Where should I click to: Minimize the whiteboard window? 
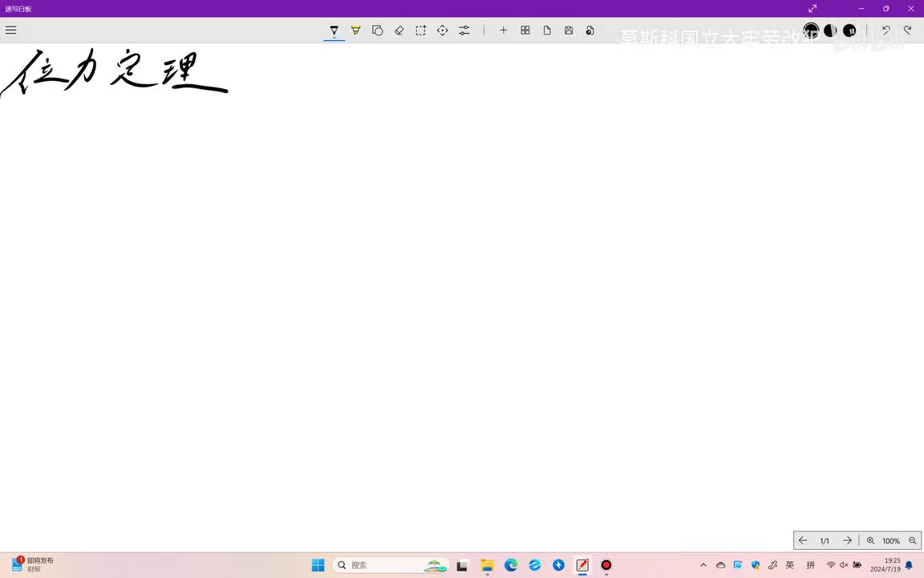pyautogui.click(x=861, y=8)
